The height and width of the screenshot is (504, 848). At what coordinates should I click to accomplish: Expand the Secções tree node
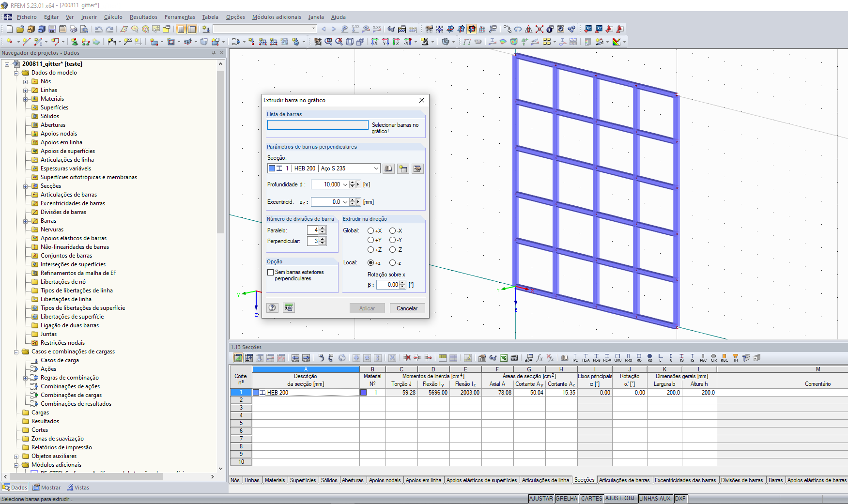point(26,186)
